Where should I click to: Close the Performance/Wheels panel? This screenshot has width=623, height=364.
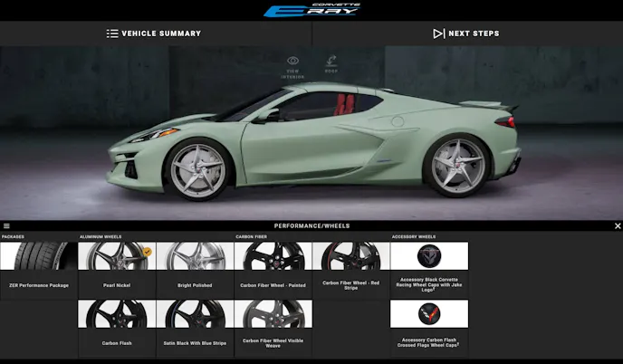tap(617, 226)
